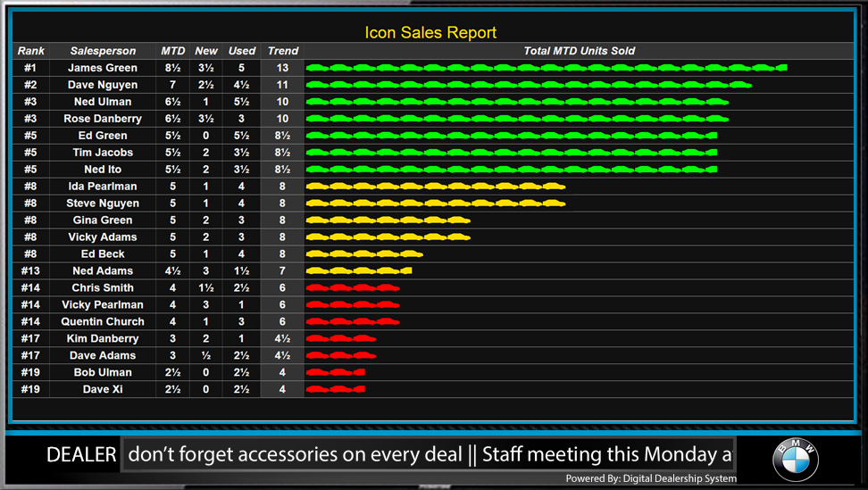Click the Trend column header
868x490 pixels.
(283, 51)
